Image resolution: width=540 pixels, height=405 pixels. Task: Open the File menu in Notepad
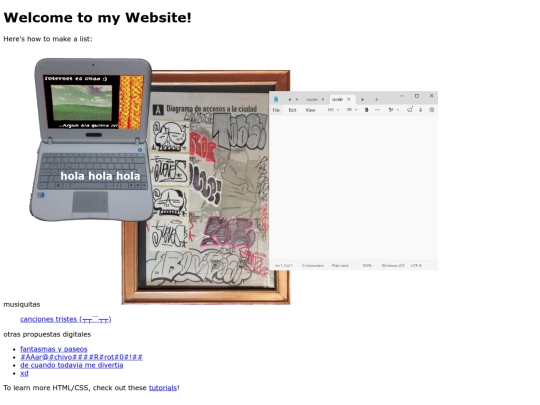pyautogui.click(x=276, y=110)
